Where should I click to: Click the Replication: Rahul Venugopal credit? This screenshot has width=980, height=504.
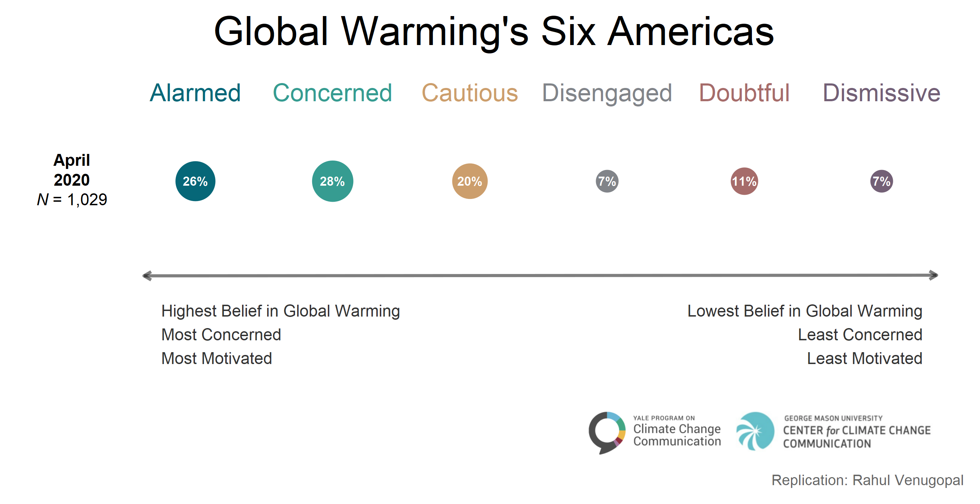pos(867,480)
